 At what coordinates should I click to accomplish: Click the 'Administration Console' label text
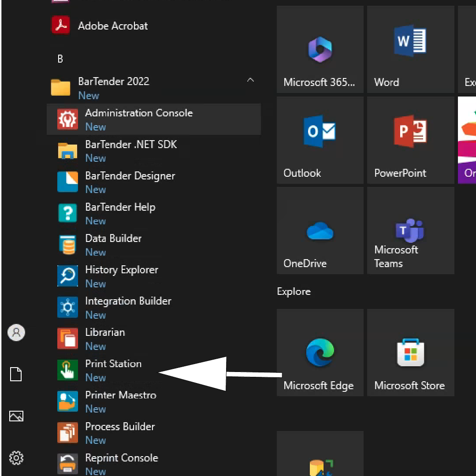(139, 113)
